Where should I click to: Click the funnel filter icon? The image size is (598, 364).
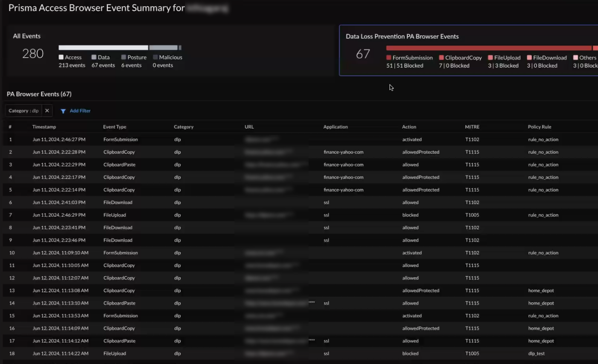coord(63,111)
